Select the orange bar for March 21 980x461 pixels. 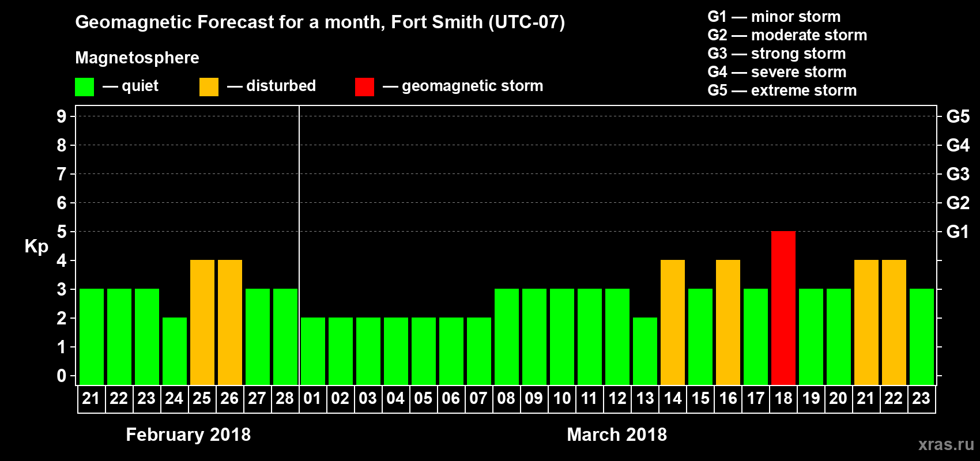[x=866, y=322]
